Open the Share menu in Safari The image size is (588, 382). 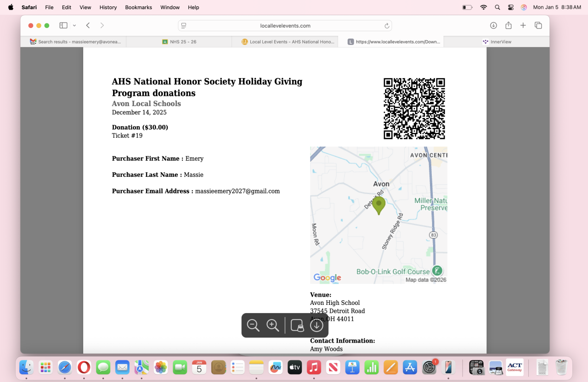pyautogui.click(x=509, y=26)
